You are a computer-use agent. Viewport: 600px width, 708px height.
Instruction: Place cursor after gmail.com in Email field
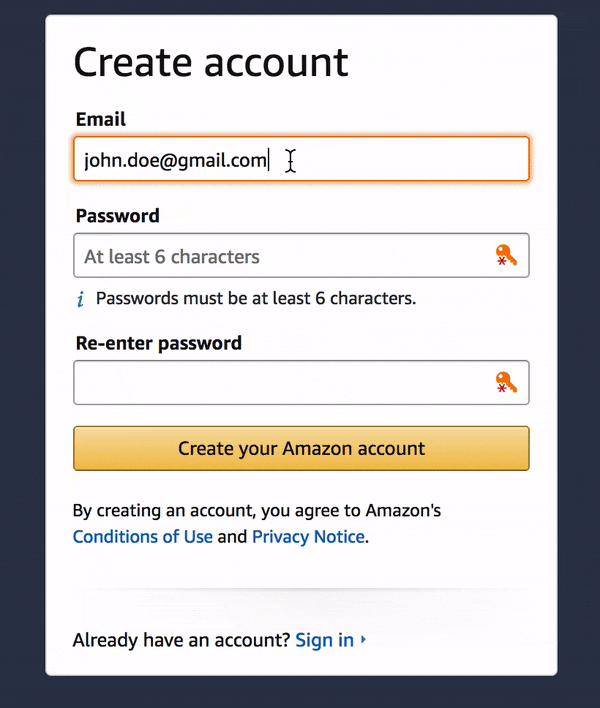(269, 159)
